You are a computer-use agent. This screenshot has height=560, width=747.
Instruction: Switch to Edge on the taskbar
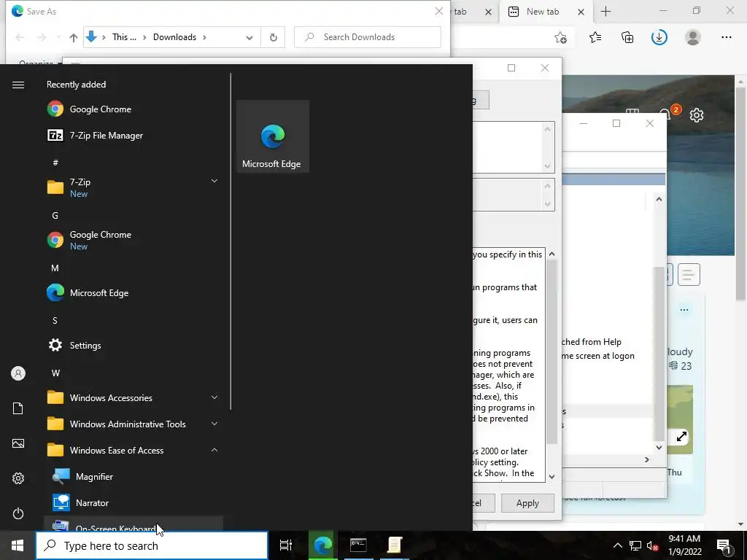click(322, 545)
